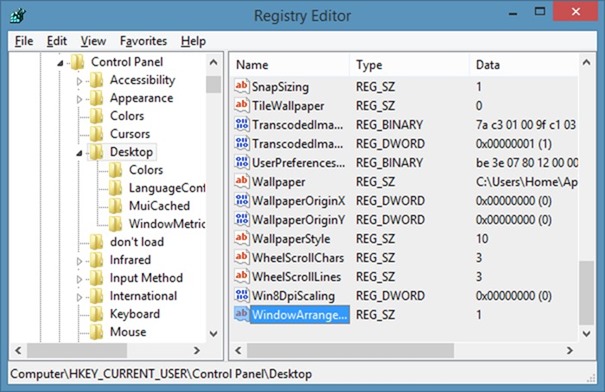Select the WallpaperStyle value name
Image resolution: width=605 pixels, height=392 pixels.
click(x=291, y=238)
